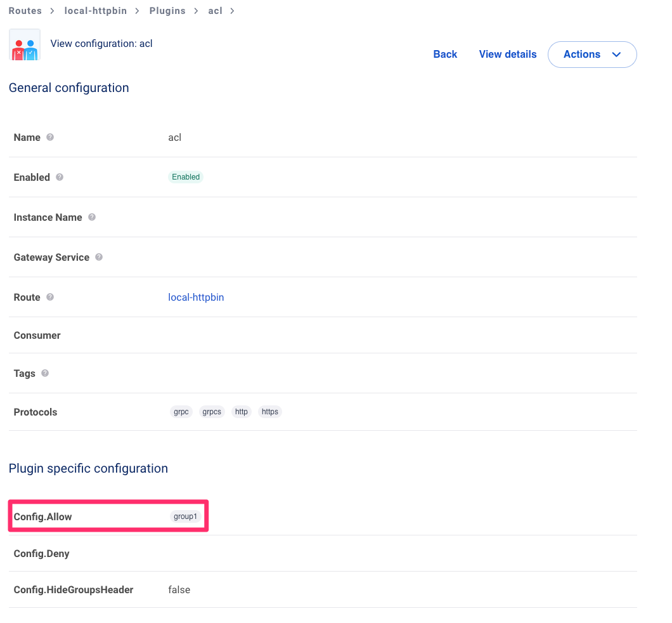672x623 pixels.
Task: Go to Routes in the breadcrumb
Action: [25, 11]
